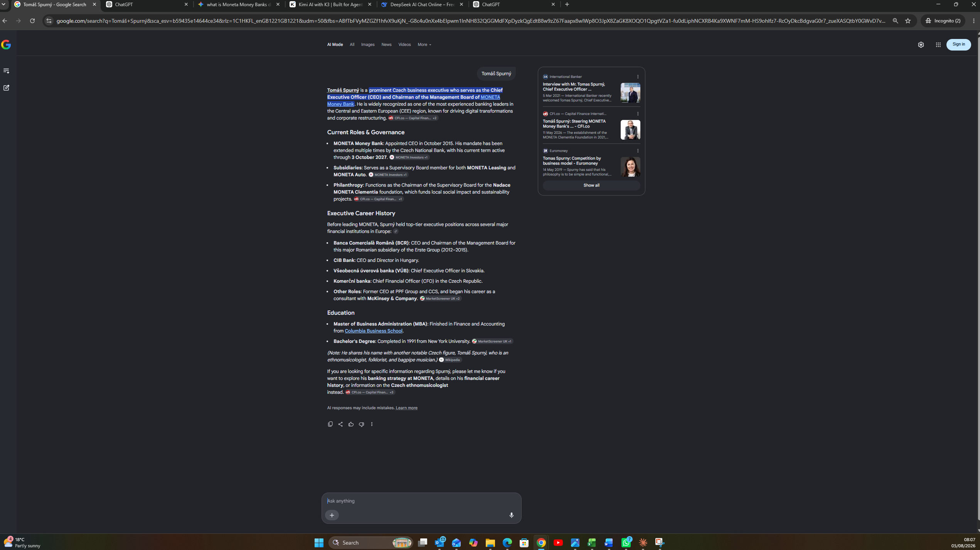Open Google quick settings gear

(921, 45)
